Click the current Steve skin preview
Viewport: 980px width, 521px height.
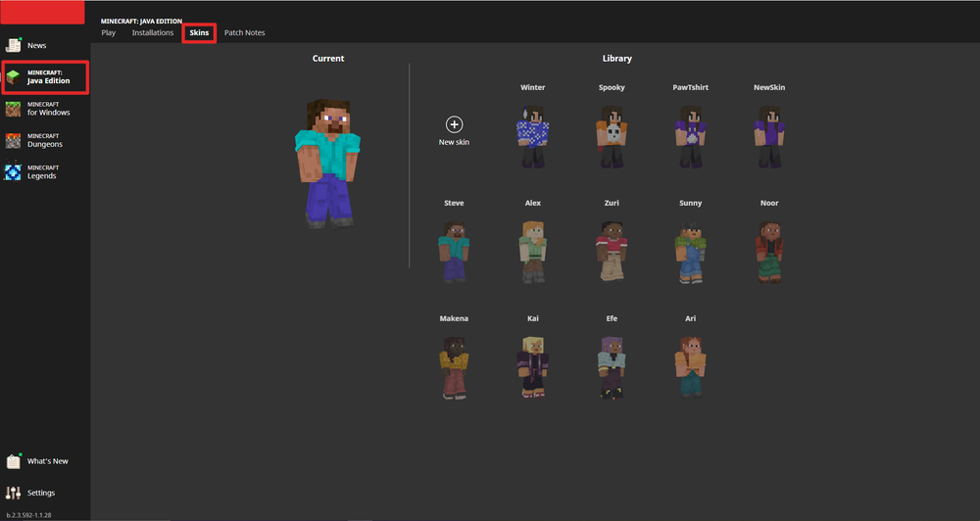coord(328,162)
